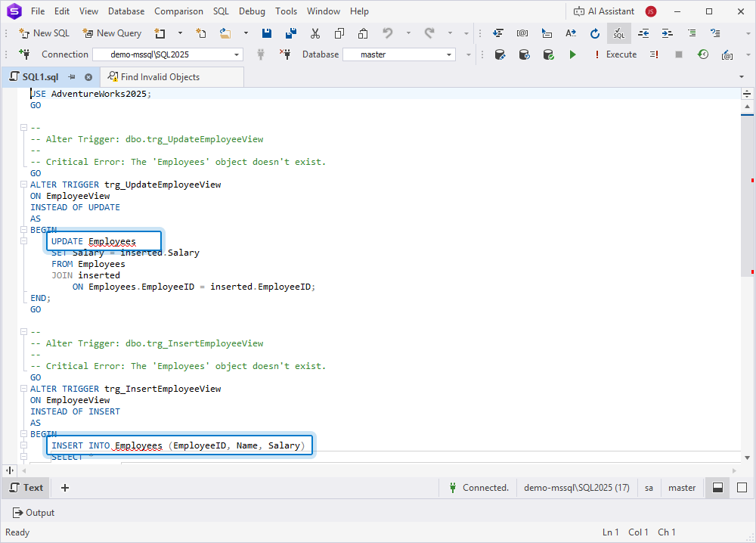Click the editor split handle icon
Image resolution: width=756 pixels, height=543 pixels.
click(x=747, y=94)
